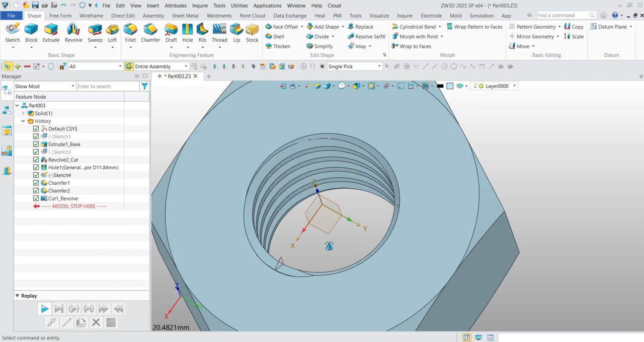Image resolution: width=644 pixels, height=342 pixels.
Task: Click the Thread feature icon
Action: point(219,32)
